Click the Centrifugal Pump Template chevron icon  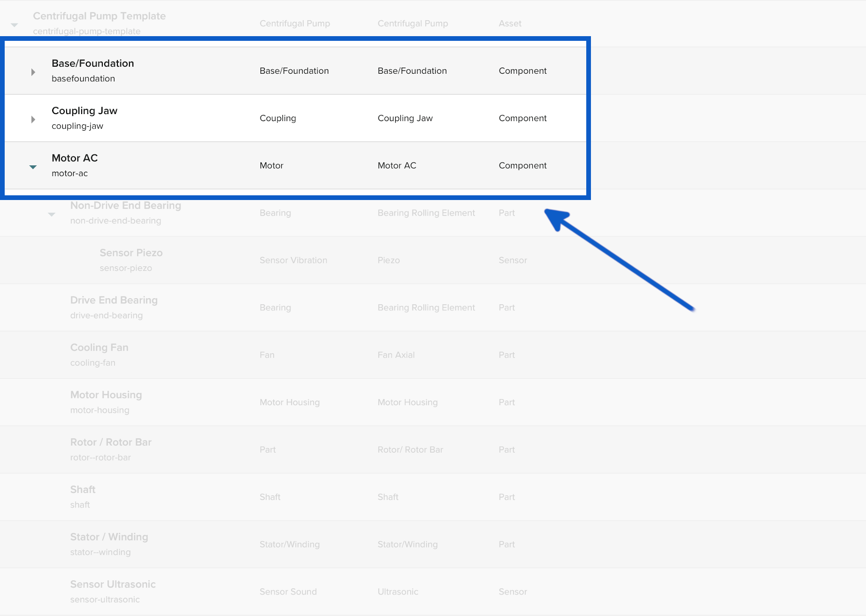[x=15, y=24]
